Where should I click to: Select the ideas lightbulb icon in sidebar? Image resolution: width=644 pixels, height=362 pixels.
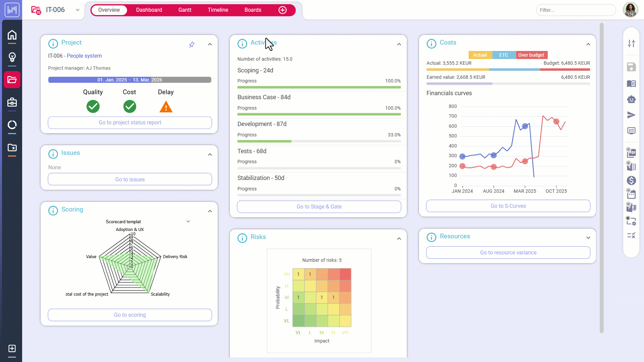click(x=12, y=57)
